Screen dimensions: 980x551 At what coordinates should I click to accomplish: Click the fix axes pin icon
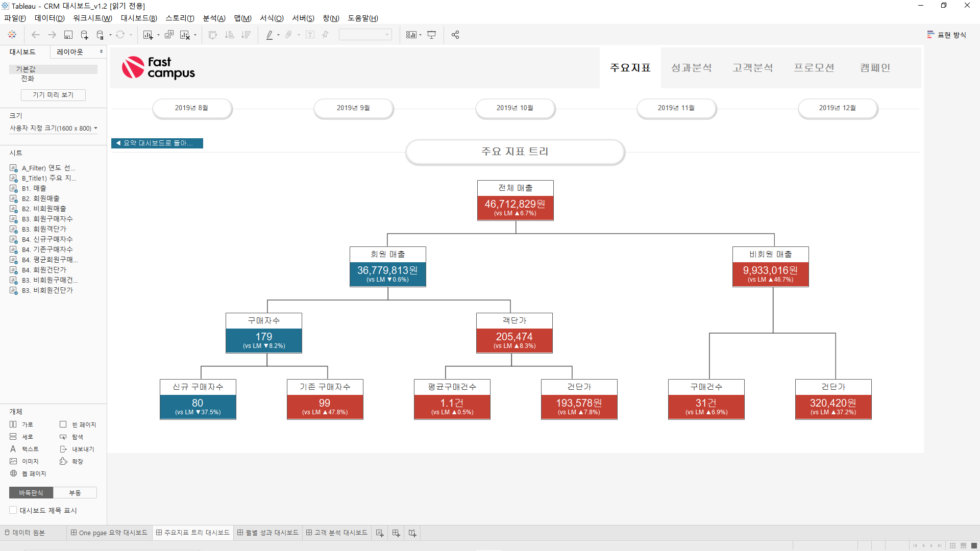325,35
